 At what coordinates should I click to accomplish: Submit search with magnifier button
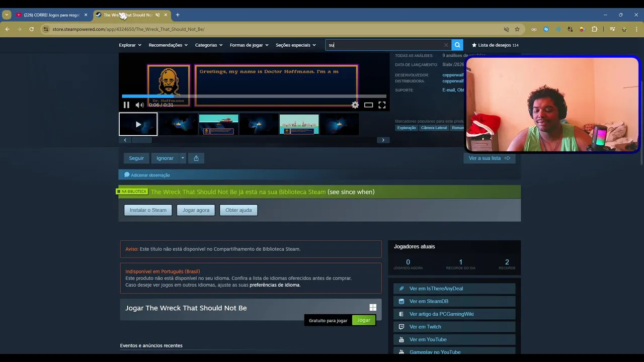coord(457,45)
